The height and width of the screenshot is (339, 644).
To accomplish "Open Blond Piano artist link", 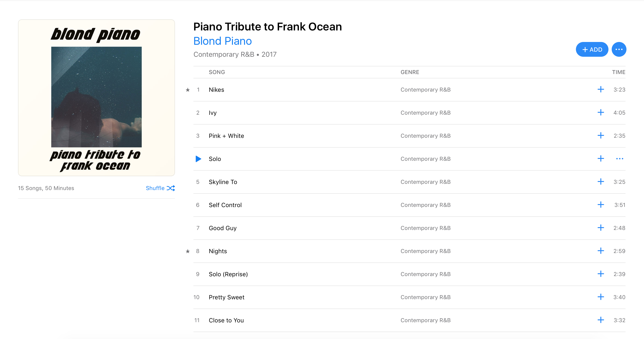I will pyautogui.click(x=223, y=41).
